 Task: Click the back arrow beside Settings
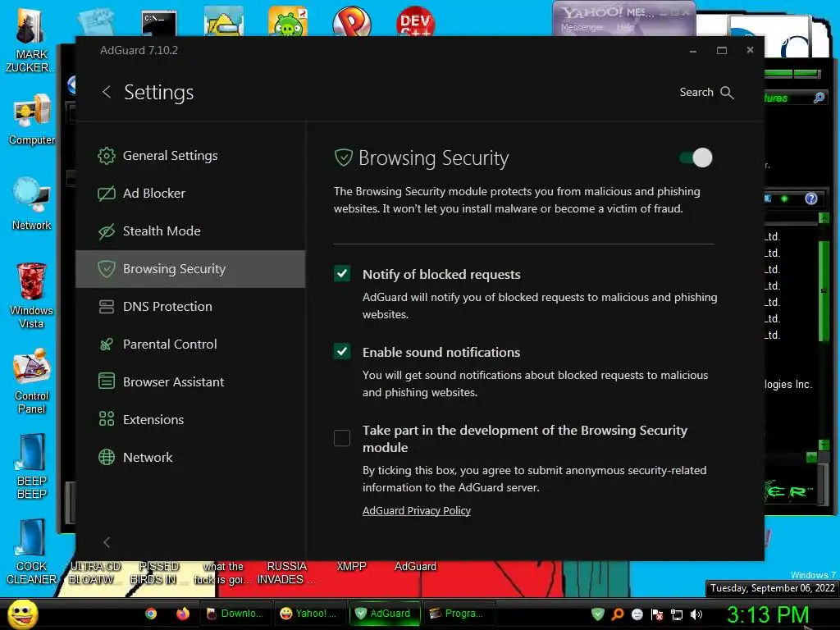pos(107,92)
